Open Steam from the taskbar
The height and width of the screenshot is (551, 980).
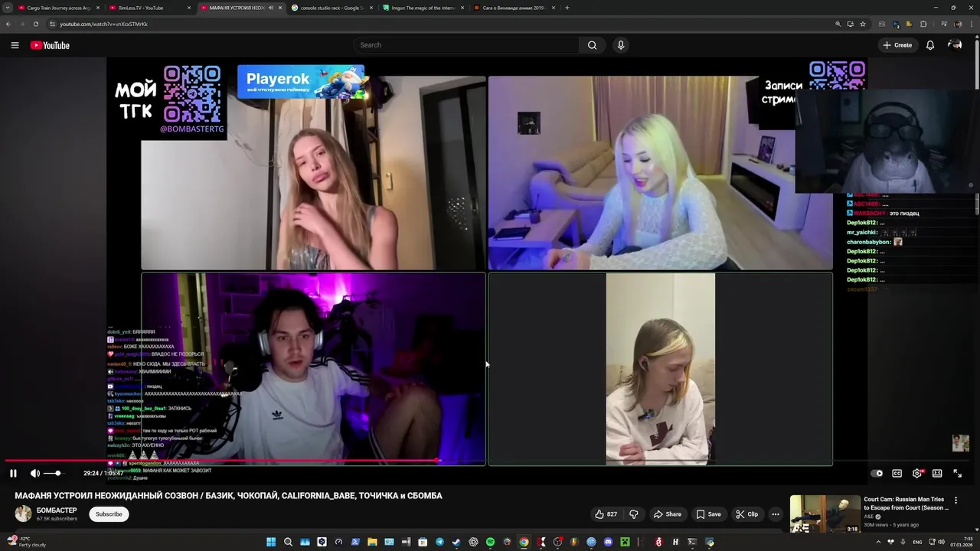point(456,542)
